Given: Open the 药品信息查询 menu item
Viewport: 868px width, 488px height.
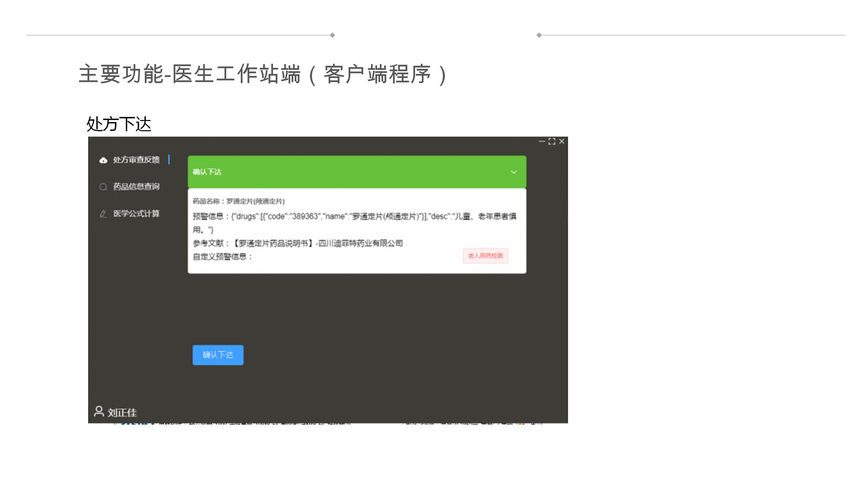Looking at the screenshot, I should click(136, 187).
